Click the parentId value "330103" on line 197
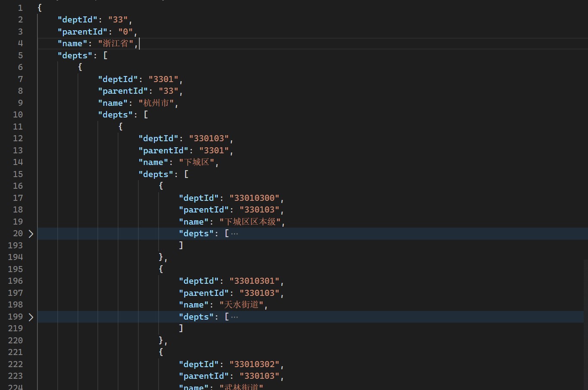The image size is (588, 390). tap(260, 293)
